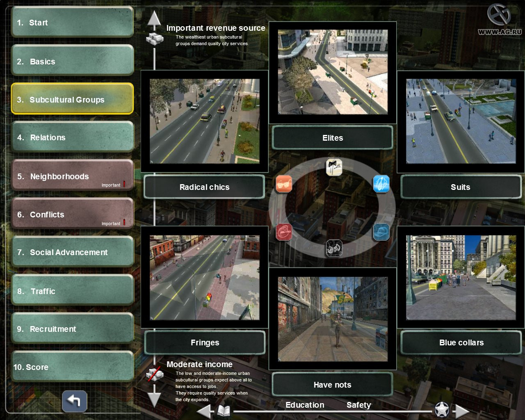Click the open book Education icon
The image size is (525, 420).
224,411
